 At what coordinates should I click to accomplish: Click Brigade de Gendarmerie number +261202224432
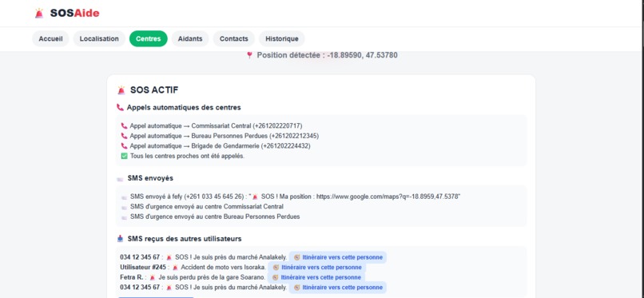pyautogui.click(x=286, y=146)
